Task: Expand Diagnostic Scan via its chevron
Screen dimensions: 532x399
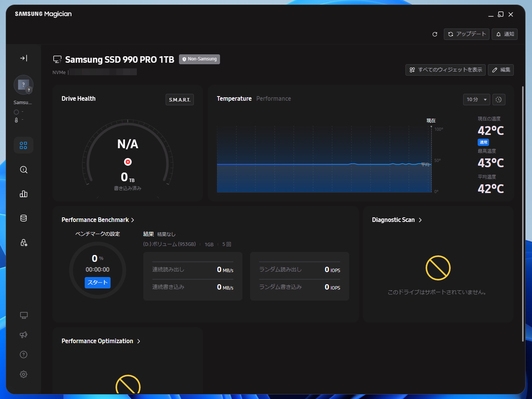Action: coord(420,220)
